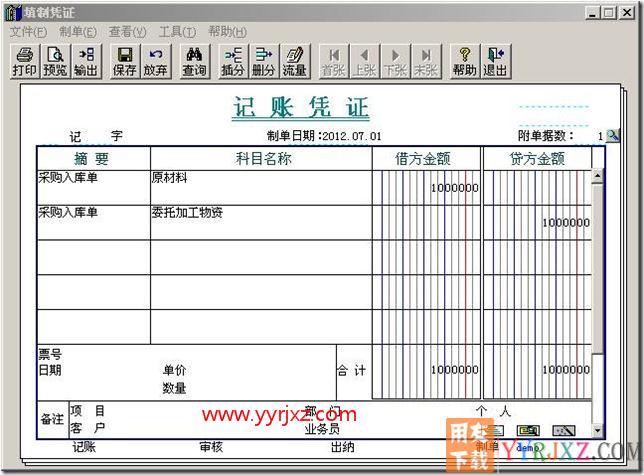This screenshot has width=644, height=475.
Task: Open the 查看(V) menu
Action: tap(127, 32)
